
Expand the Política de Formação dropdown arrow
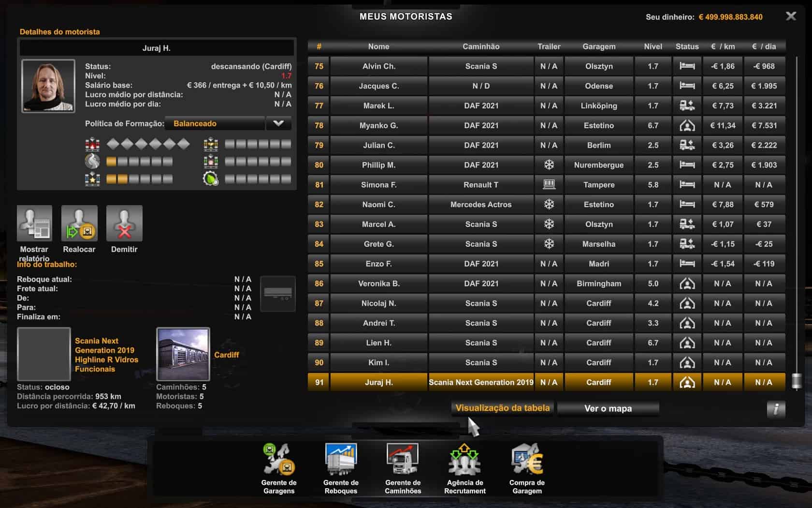[278, 123]
